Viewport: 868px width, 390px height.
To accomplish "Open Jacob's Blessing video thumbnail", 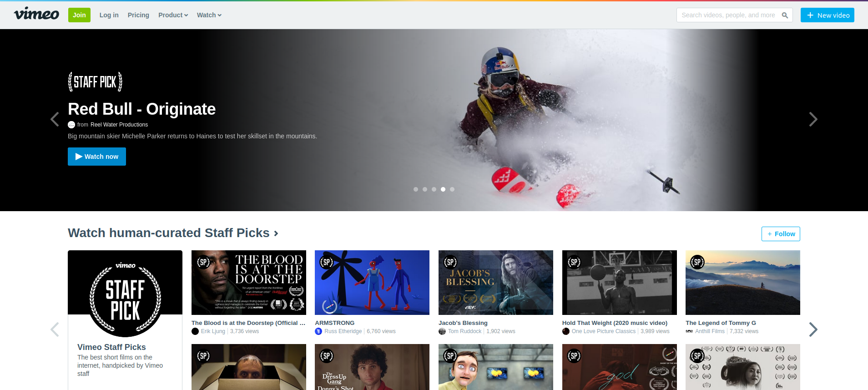I will point(496,283).
